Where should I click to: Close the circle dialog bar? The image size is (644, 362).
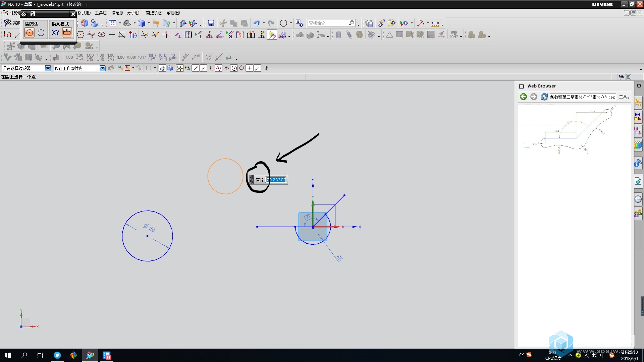(73, 14)
